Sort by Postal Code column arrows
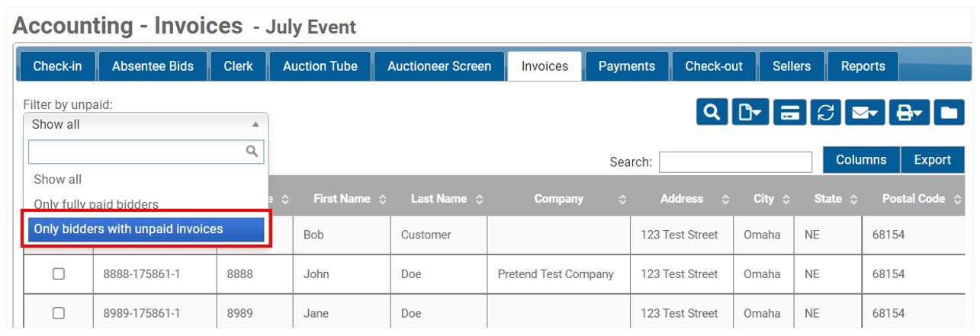Viewport: 980px width, 336px height. 958,199
